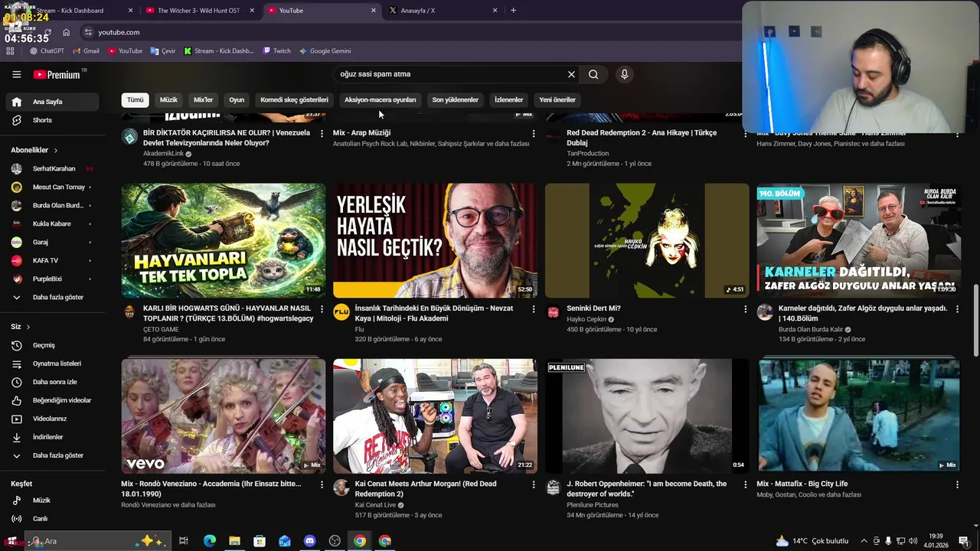Start voice search with the microphone
The width and height of the screenshot is (980, 551).
pyautogui.click(x=625, y=74)
